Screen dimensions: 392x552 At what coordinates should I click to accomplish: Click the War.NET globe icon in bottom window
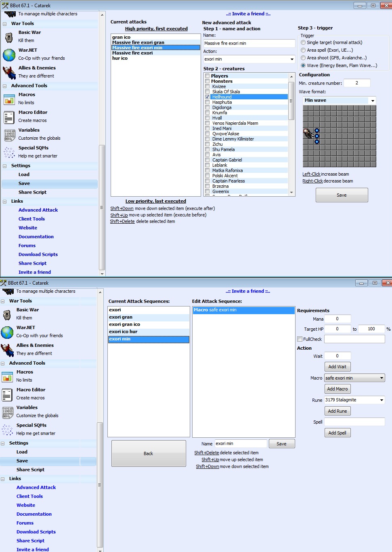point(7,332)
